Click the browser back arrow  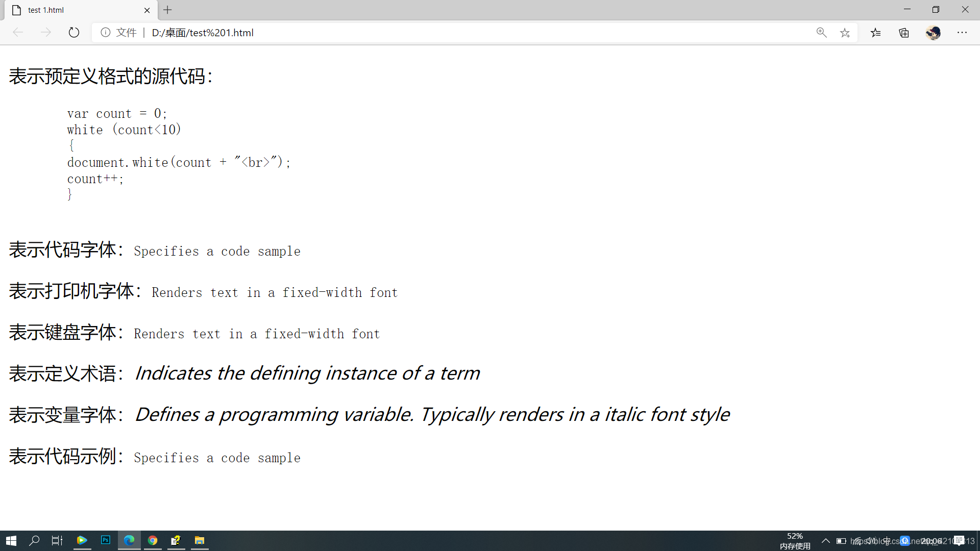[x=18, y=33]
